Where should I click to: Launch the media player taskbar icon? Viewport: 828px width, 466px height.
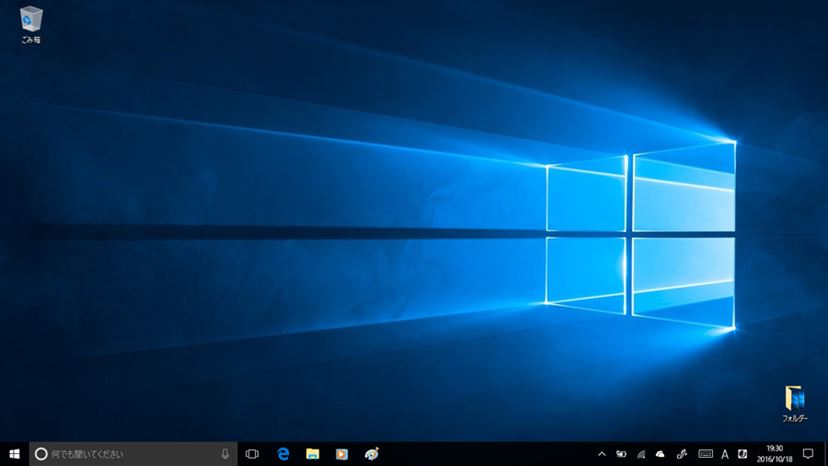pos(341,454)
